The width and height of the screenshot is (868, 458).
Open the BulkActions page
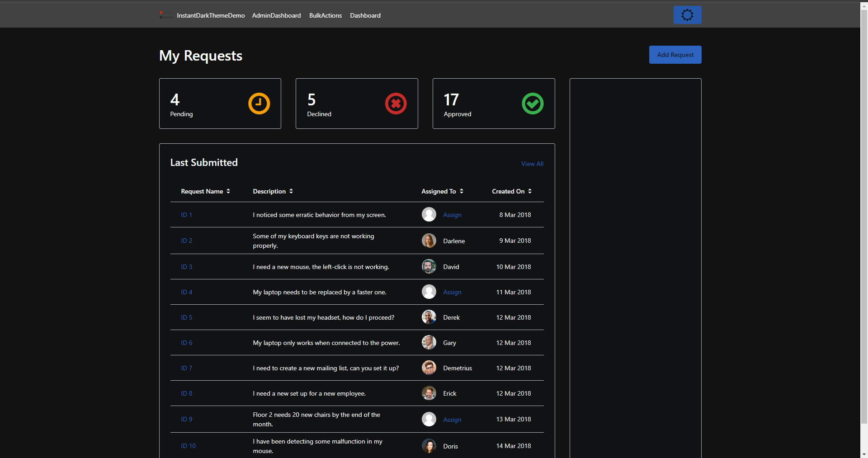tap(325, 15)
